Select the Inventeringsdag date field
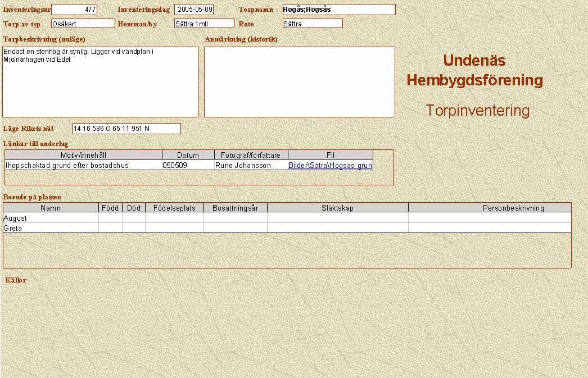The height and width of the screenshot is (378, 588). [x=194, y=10]
